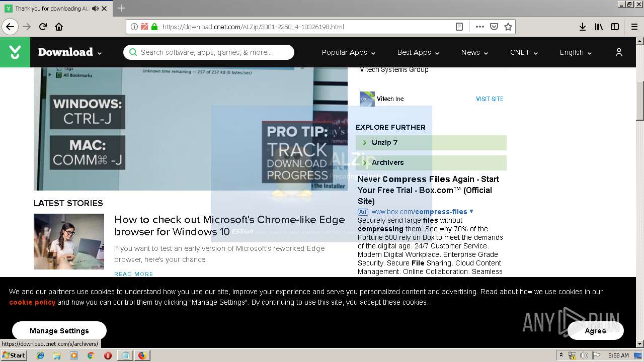
Task: Click Manage Settings cookie button
Action: [x=59, y=331]
